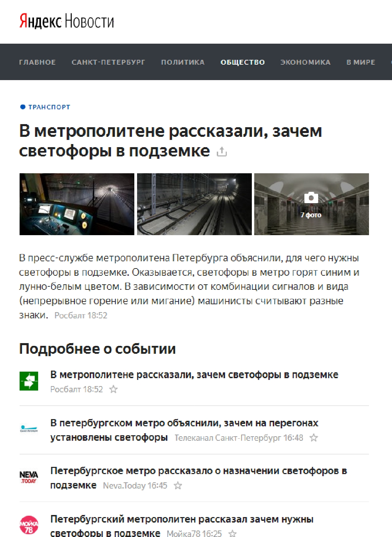Image resolution: width=392 pixels, height=537 pixels.
Task: Click the Rosbalt green source logo
Action: (x=29, y=381)
